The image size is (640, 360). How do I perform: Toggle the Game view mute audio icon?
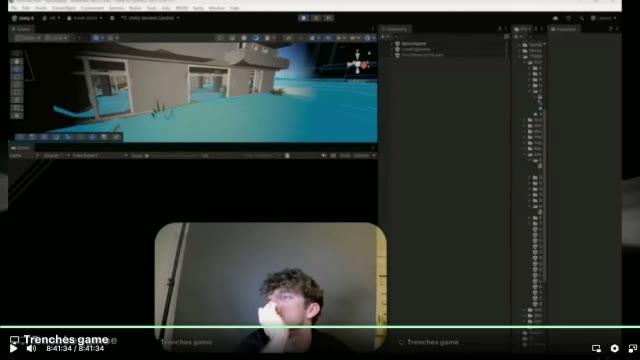pyautogui.click(x=324, y=156)
